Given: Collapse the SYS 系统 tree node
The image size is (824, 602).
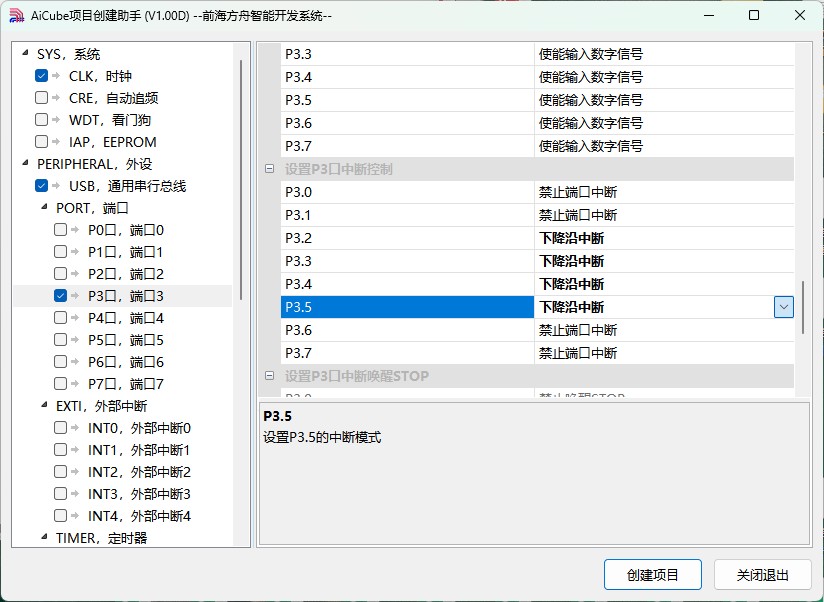Looking at the screenshot, I should (25, 53).
